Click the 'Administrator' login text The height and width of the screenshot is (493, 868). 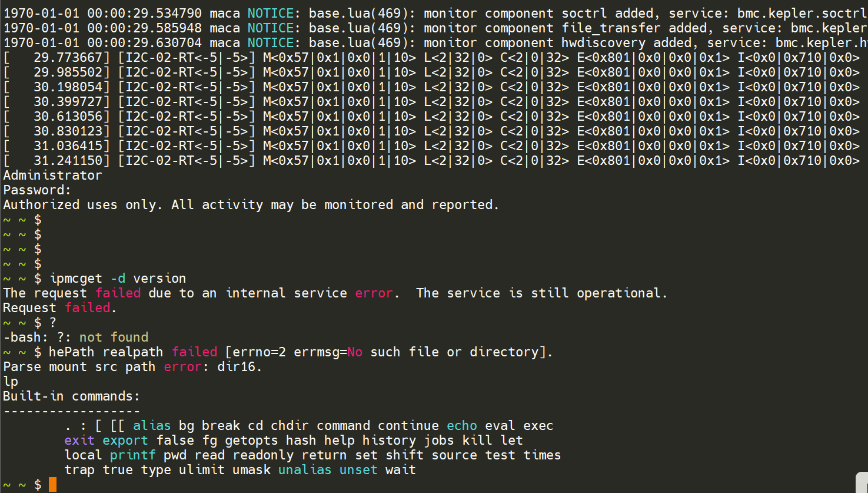click(52, 175)
